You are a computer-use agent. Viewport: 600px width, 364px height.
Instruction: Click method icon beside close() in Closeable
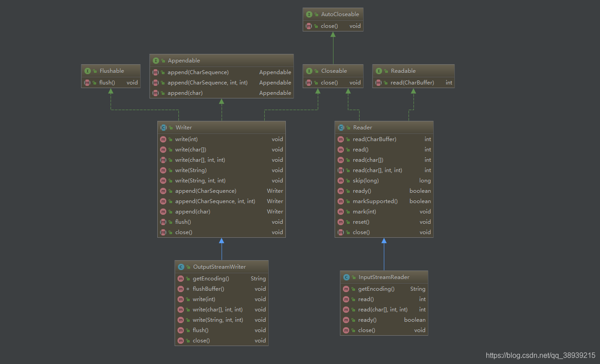pos(309,83)
